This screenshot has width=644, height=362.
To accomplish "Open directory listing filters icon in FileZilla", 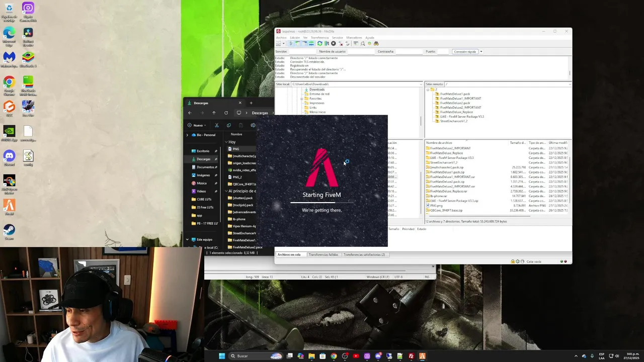I will 356,43.
